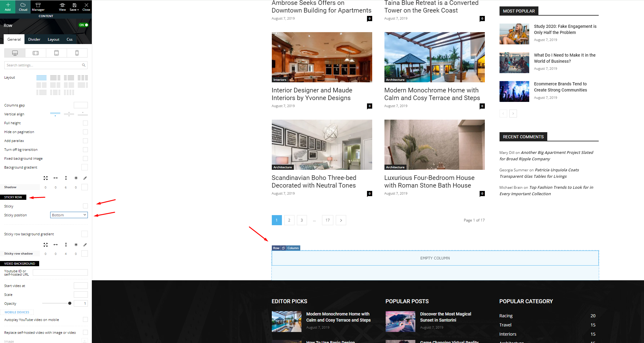The width and height of the screenshot is (644, 343).
Task: Open the template Manager
Action: tap(38, 6)
